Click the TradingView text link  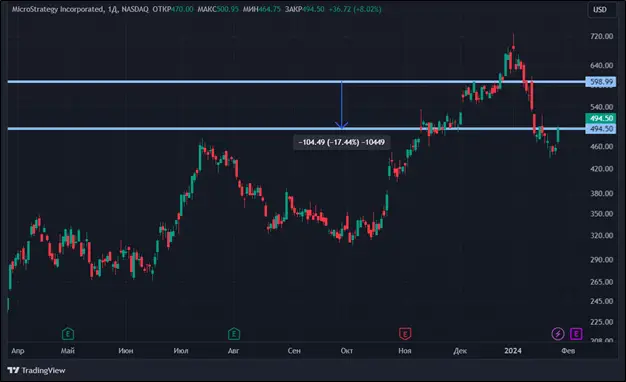[43, 370]
